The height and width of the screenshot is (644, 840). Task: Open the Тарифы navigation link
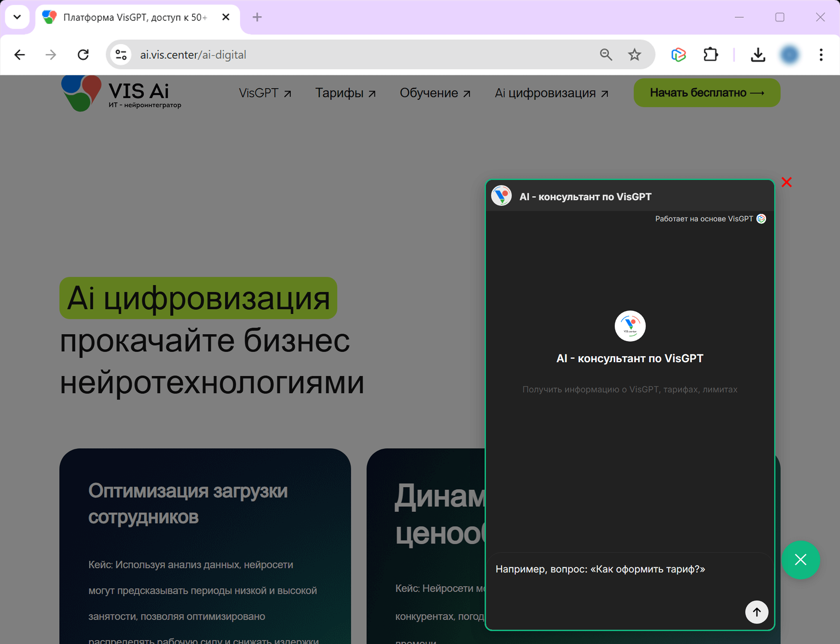[x=345, y=93]
